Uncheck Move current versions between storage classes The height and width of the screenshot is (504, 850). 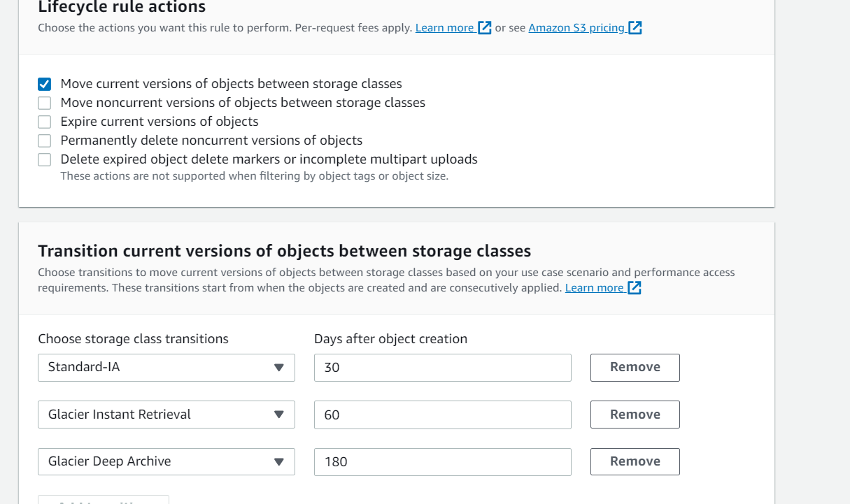pos(45,84)
